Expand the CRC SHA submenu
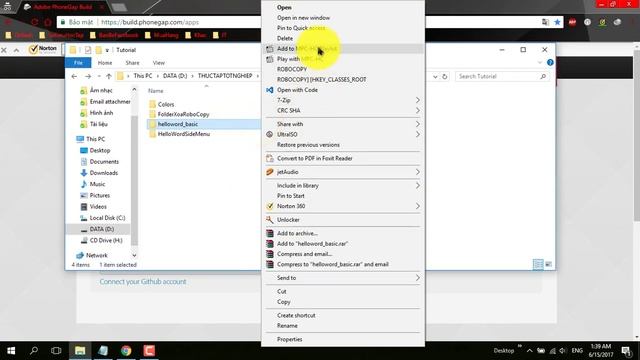Screen dimensions: 640x360 click(x=343, y=111)
